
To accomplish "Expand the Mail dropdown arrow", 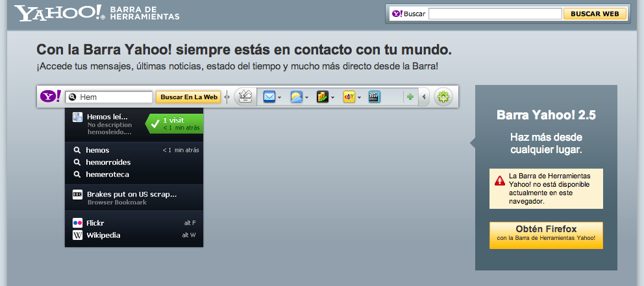I will 279,98.
